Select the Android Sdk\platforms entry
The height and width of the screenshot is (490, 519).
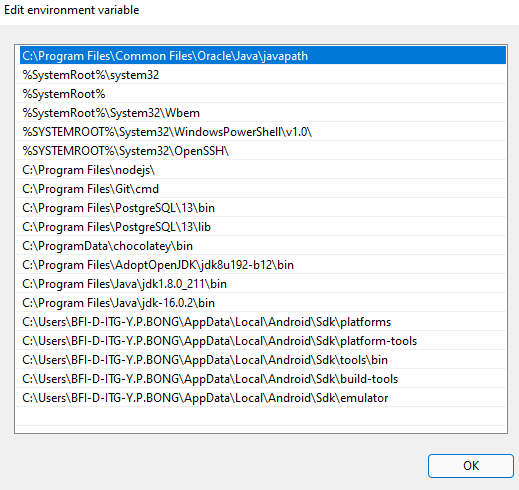click(x=263, y=322)
